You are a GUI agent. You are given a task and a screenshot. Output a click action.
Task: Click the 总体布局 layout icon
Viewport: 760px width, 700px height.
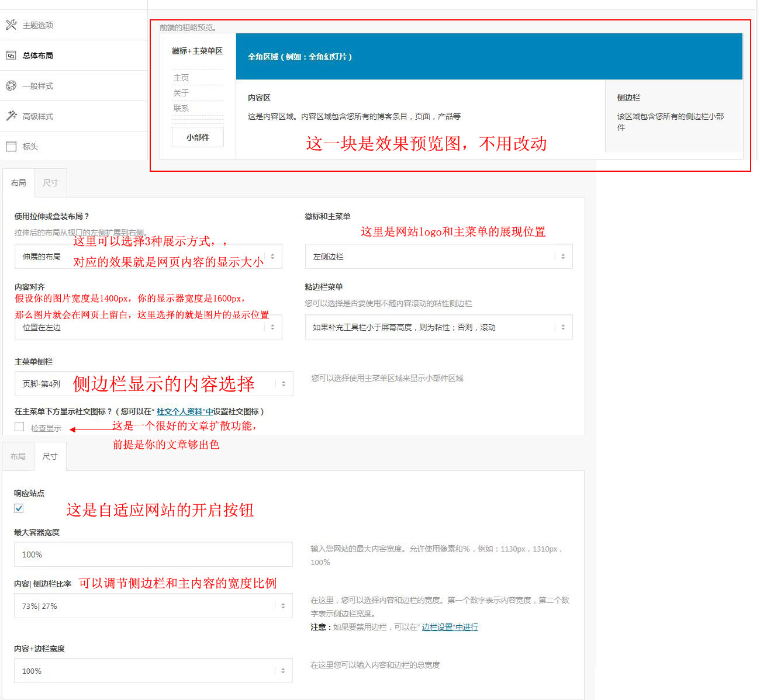point(11,56)
